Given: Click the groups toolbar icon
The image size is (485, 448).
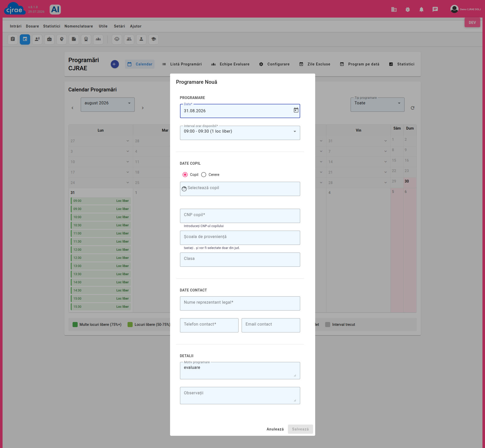Looking at the screenshot, I should [98, 39].
